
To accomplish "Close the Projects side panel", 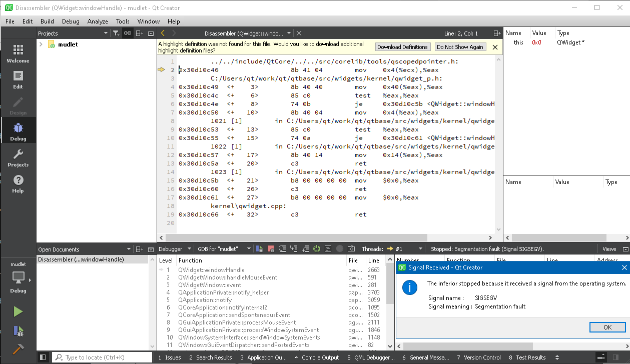I will tap(151, 33).
